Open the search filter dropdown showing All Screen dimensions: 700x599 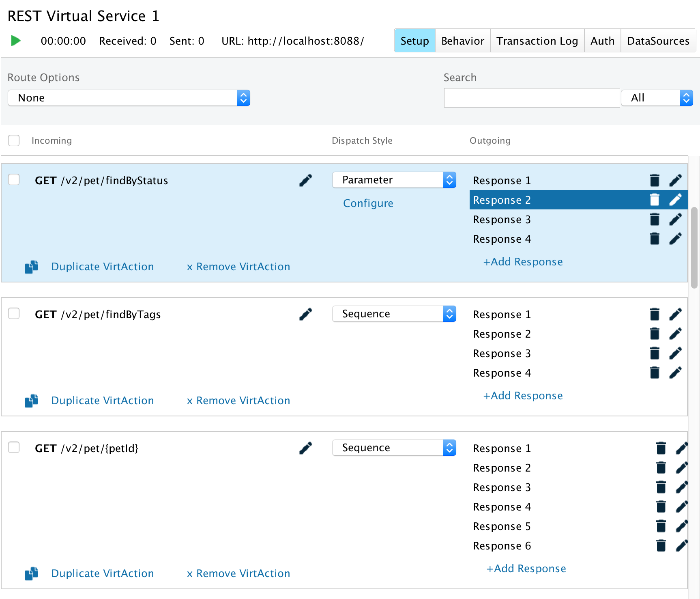tap(657, 98)
